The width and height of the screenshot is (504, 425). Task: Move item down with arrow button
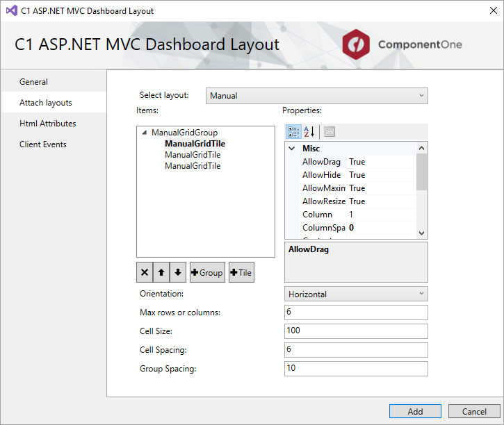pyautogui.click(x=178, y=273)
